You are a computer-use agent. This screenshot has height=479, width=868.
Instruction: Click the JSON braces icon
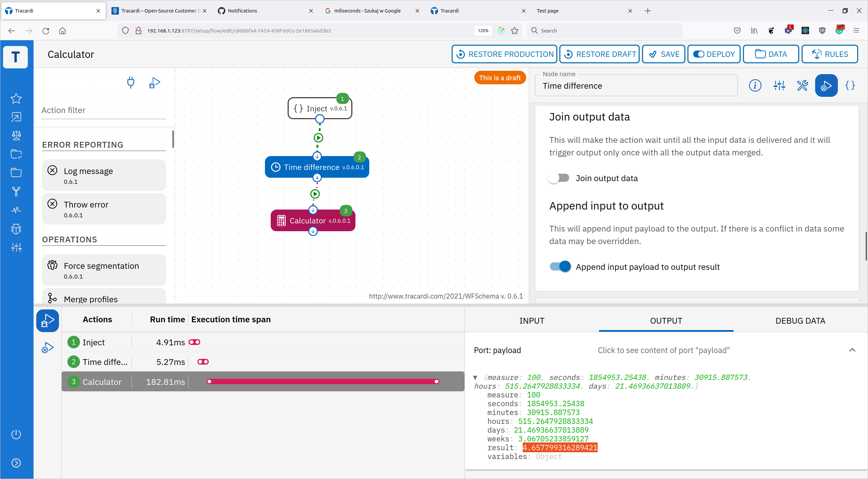pyautogui.click(x=850, y=85)
